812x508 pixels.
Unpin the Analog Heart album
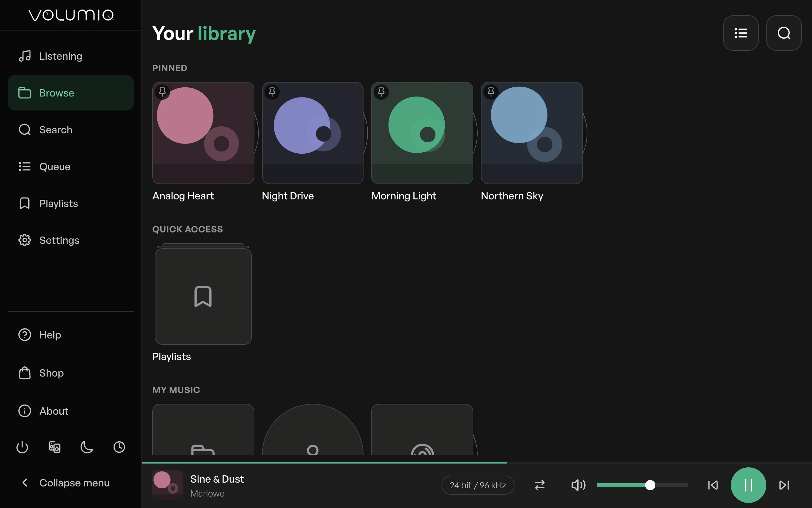[x=162, y=92]
